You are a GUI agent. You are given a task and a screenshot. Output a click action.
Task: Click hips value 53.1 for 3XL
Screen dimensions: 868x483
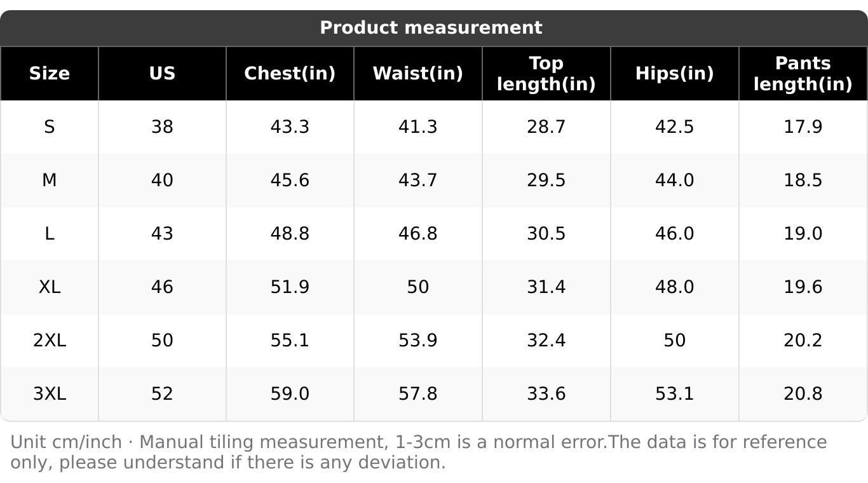click(x=674, y=394)
